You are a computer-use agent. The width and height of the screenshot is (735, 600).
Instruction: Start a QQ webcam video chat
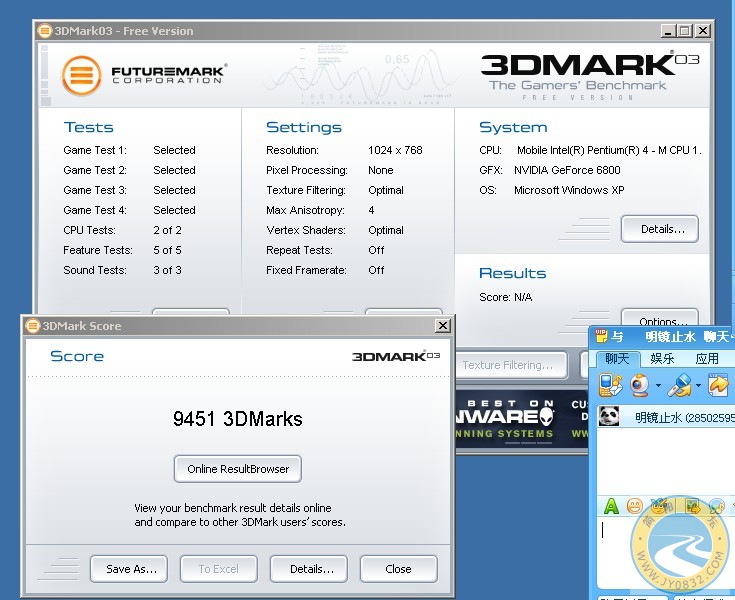coord(640,385)
